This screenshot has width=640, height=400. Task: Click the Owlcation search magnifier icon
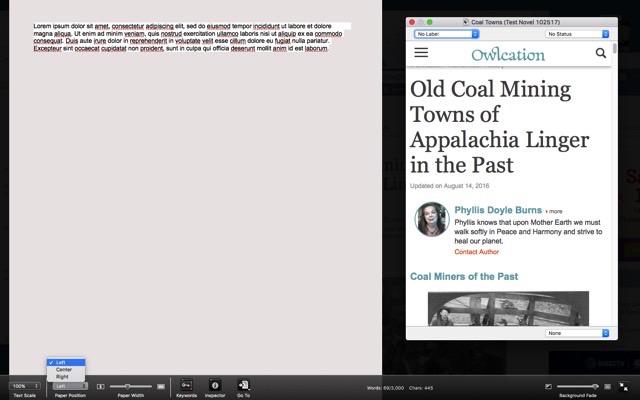click(600, 53)
